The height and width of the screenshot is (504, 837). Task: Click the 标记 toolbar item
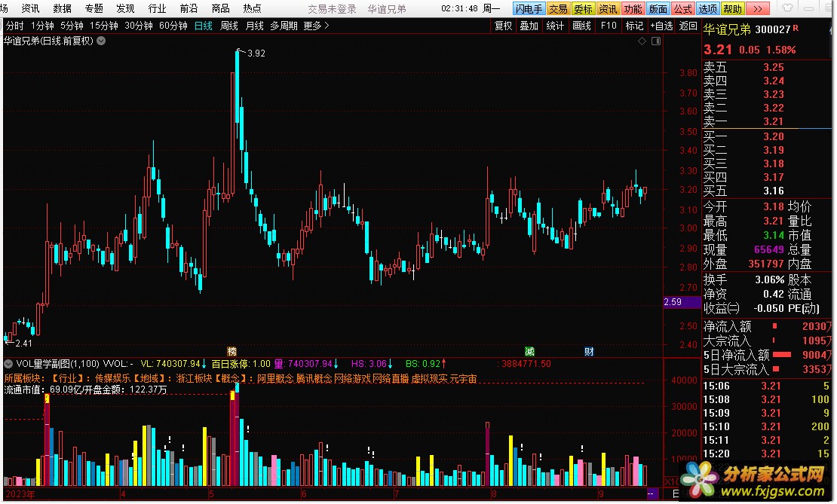[x=634, y=26]
